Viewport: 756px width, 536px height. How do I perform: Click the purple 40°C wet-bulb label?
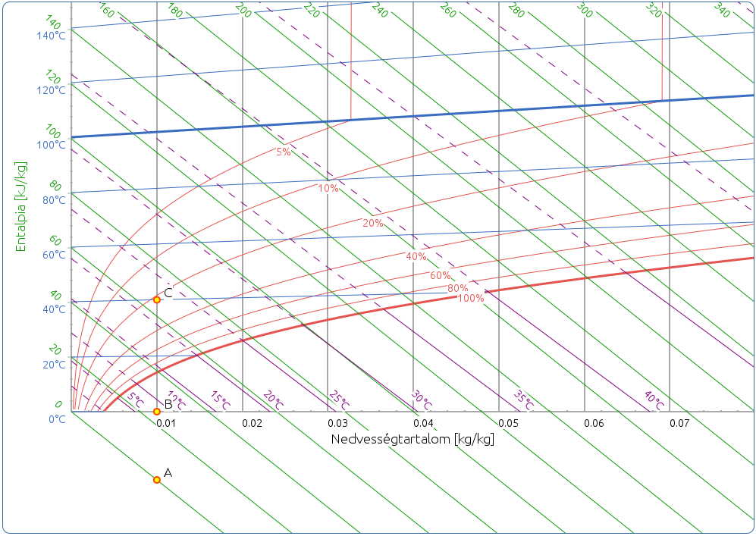[654, 400]
